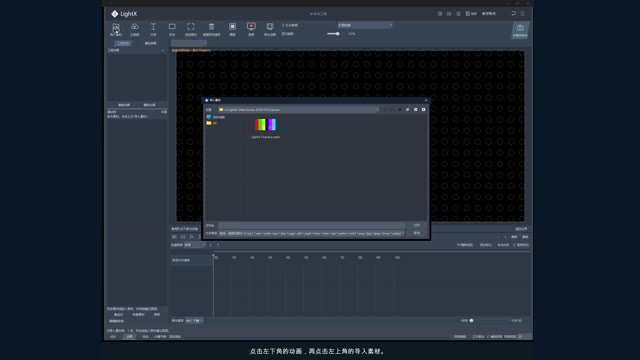640x360 pixels.
Task: Open the wide dropdown in top toolbar
Action: [364, 25]
